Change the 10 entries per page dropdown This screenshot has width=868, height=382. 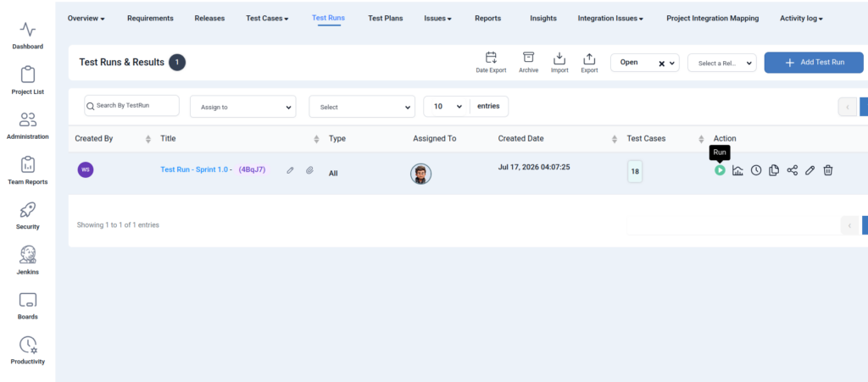[447, 106]
